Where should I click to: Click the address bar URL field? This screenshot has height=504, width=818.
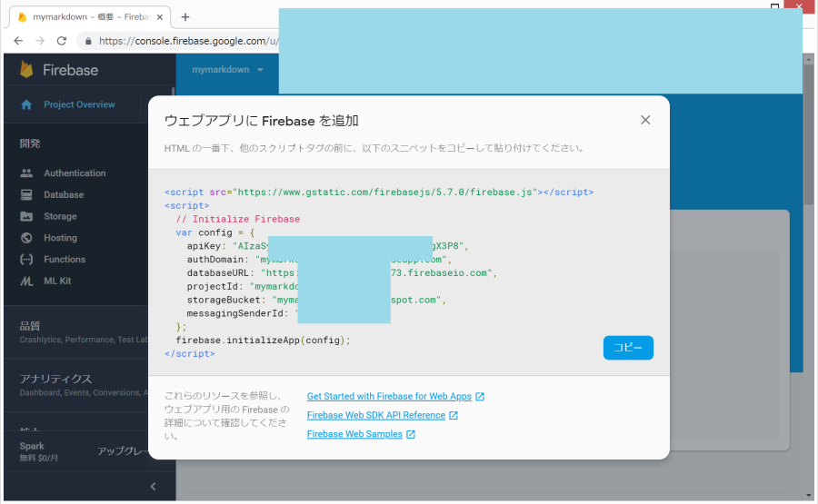click(182, 41)
